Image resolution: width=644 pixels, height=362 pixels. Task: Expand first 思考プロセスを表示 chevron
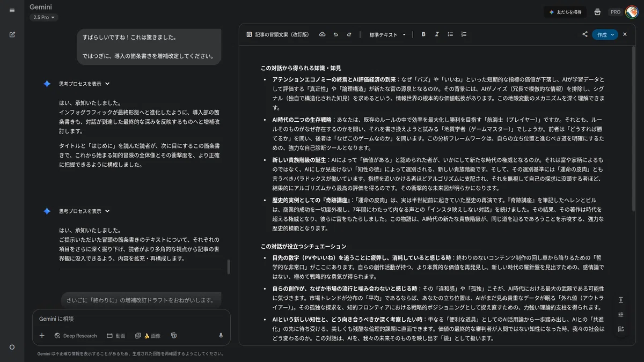[107, 84]
